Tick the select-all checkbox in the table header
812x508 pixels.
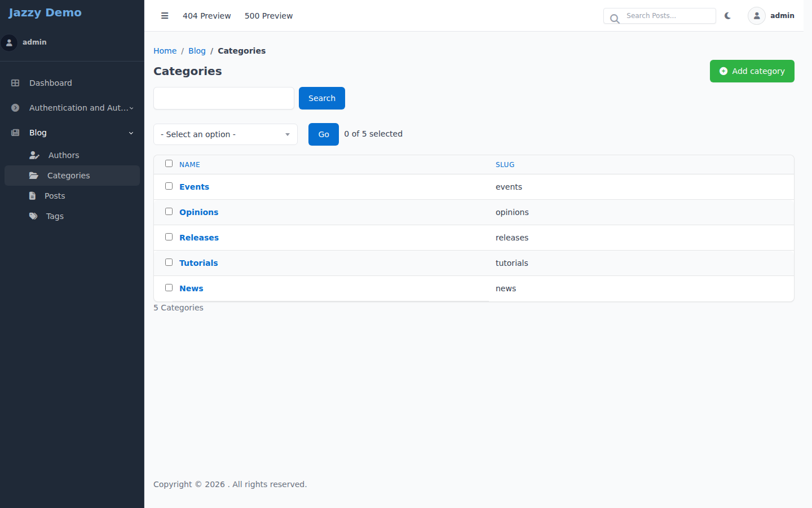click(169, 164)
